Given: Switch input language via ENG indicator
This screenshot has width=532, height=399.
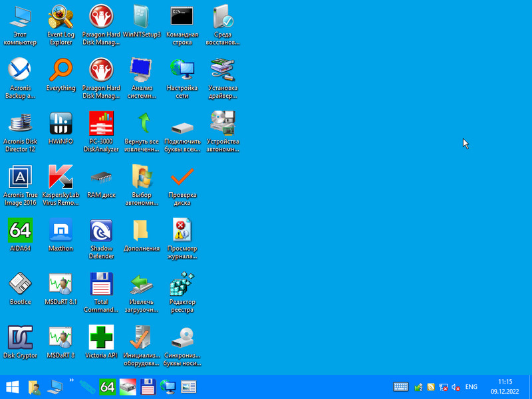Looking at the screenshot, I should coord(471,387).
